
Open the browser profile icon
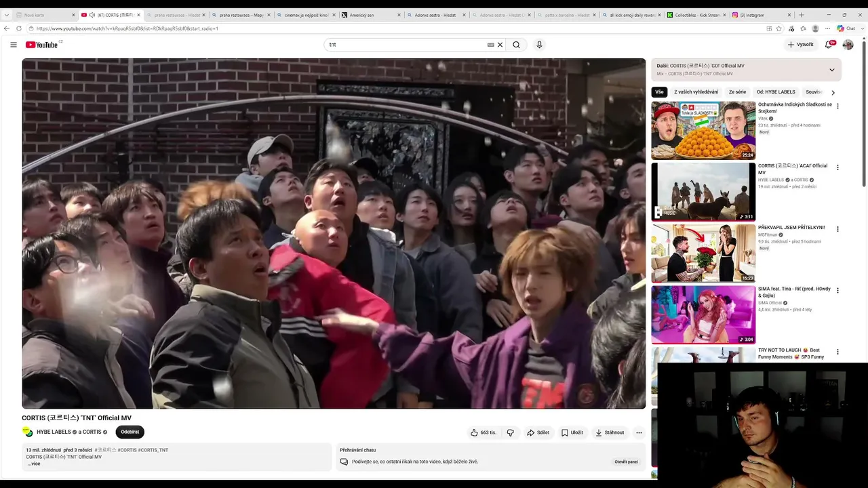[x=815, y=28]
